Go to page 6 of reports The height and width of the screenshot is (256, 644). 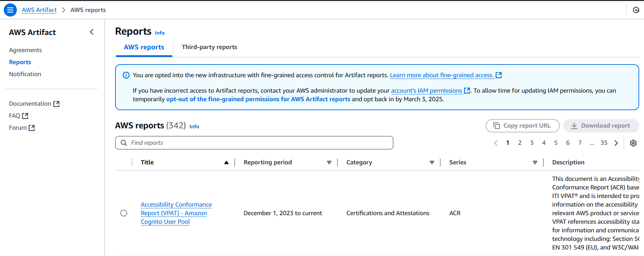[x=568, y=143]
